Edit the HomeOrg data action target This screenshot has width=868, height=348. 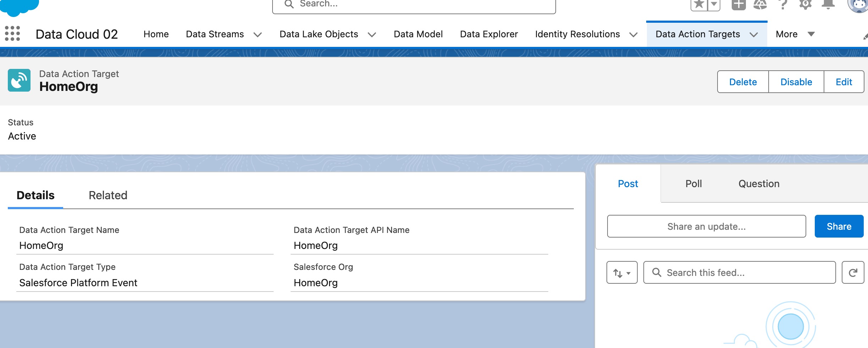pyautogui.click(x=844, y=82)
